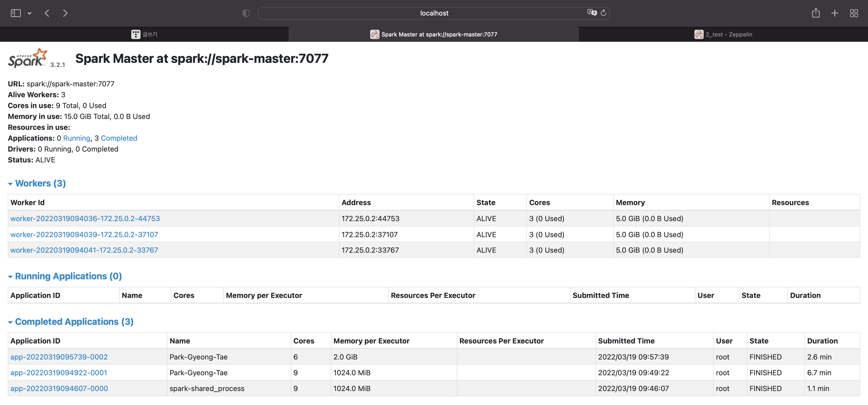This screenshot has height=405, width=868.
Task: Open the Completed applications link
Action: pyautogui.click(x=119, y=138)
